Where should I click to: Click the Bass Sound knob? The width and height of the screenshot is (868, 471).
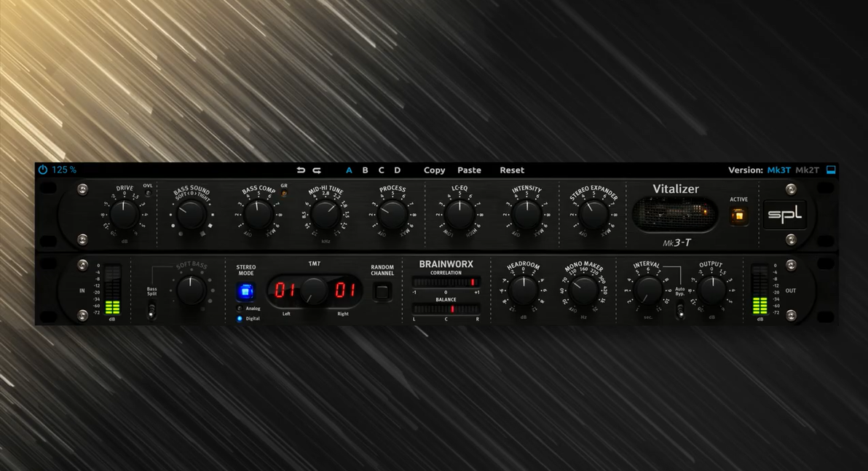pyautogui.click(x=191, y=215)
